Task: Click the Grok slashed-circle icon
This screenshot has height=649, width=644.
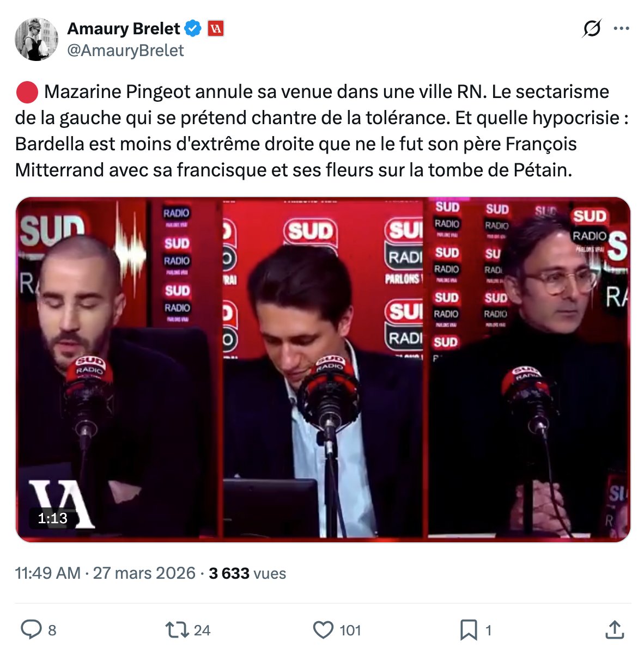Action: pos(592,28)
